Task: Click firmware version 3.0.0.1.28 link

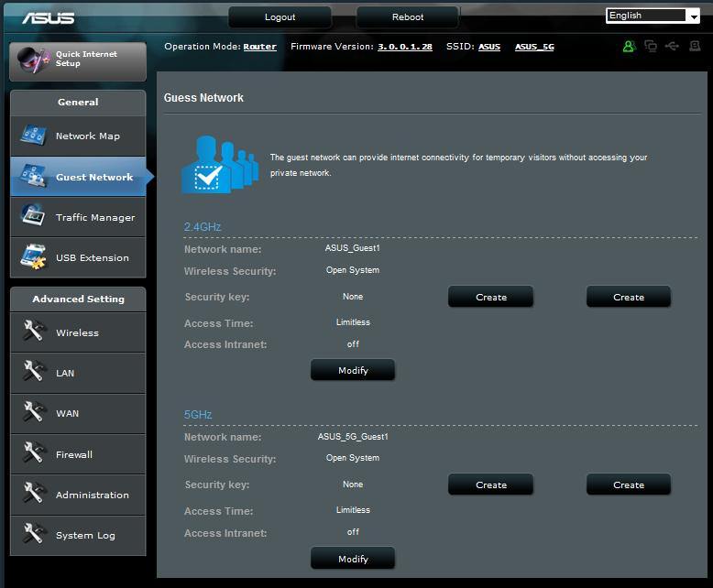Action: (405, 47)
